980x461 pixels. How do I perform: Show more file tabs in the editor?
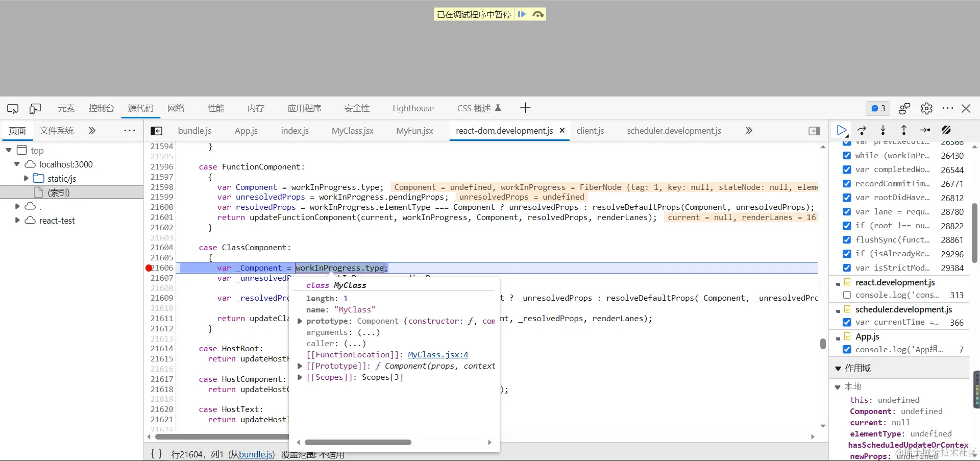point(749,131)
